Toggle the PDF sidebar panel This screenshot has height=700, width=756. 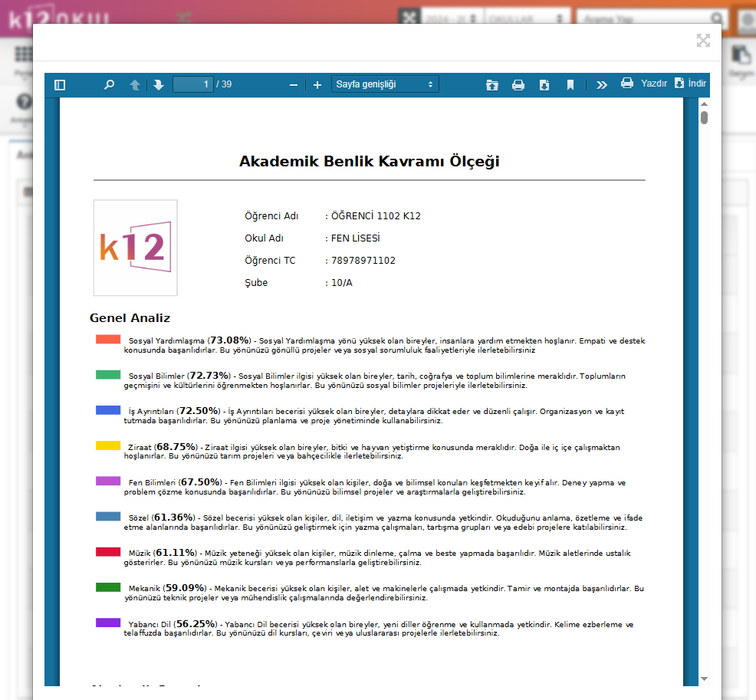(60, 85)
